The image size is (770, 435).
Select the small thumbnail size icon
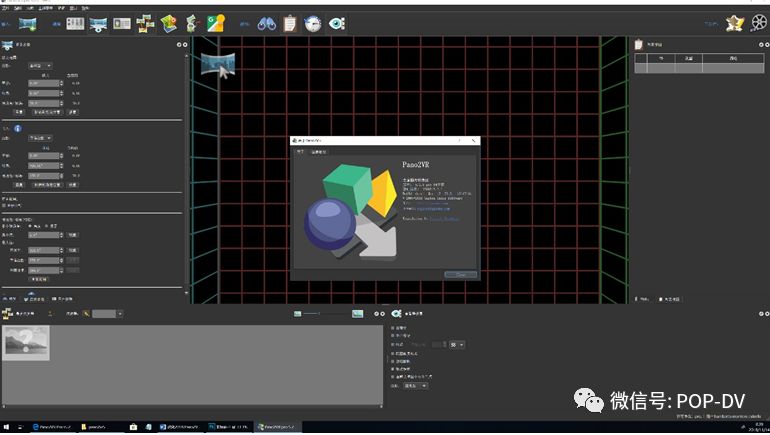pyautogui.click(x=297, y=314)
